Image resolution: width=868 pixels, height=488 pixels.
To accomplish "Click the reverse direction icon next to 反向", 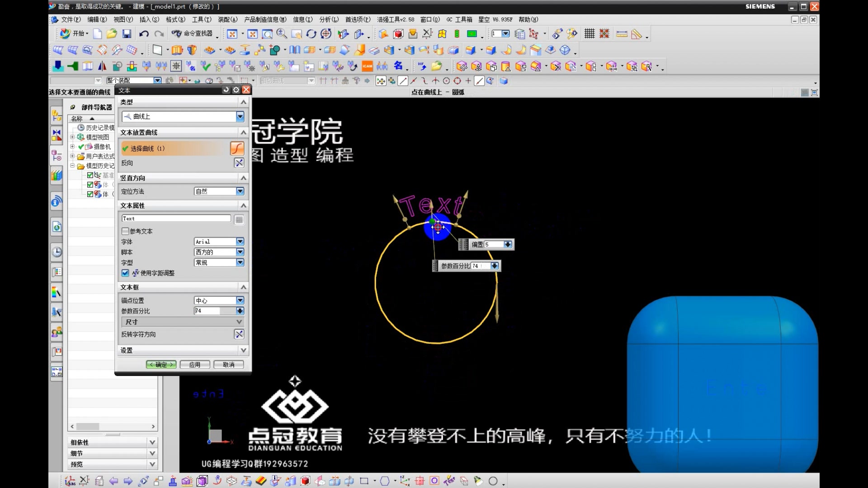I will pos(239,163).
